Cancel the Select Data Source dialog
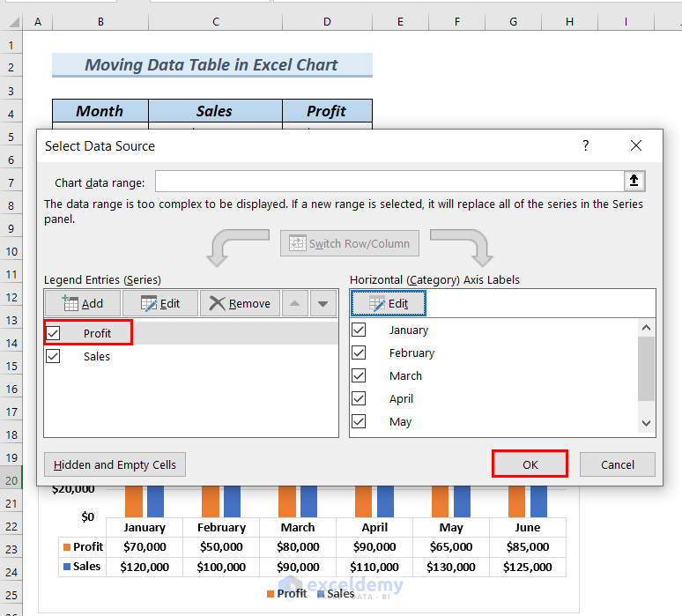 (617, 464)
